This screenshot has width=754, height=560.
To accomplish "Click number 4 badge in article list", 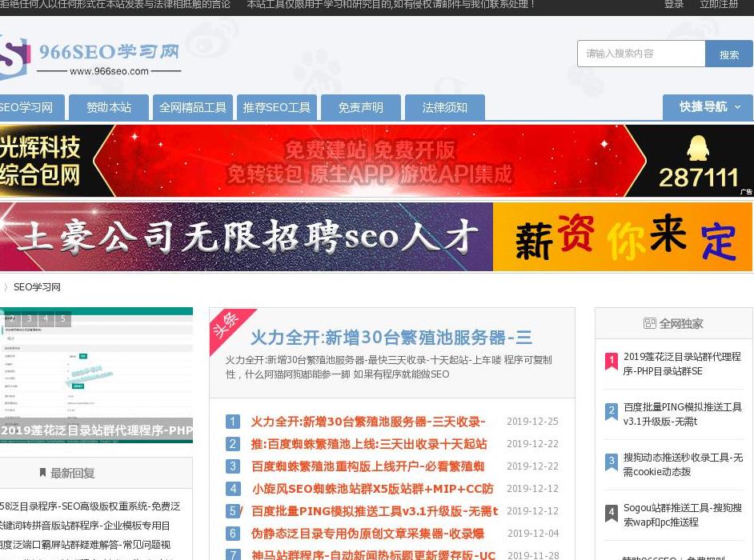I will click(x=233, y=488).
